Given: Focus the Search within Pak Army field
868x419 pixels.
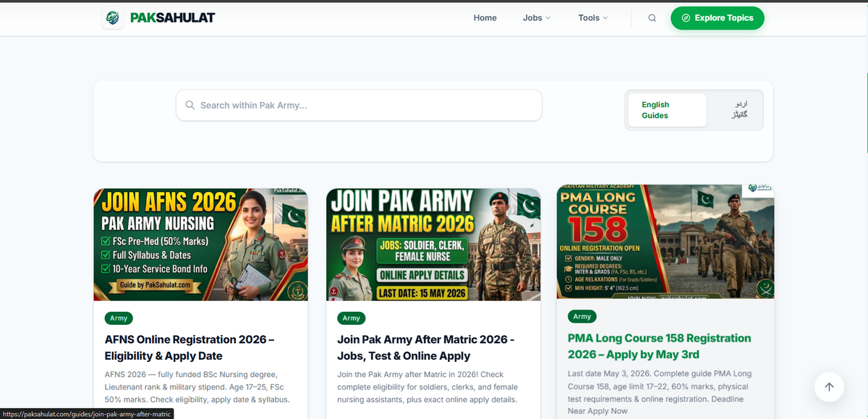Looking at the screenshot, I should (359, 106).
